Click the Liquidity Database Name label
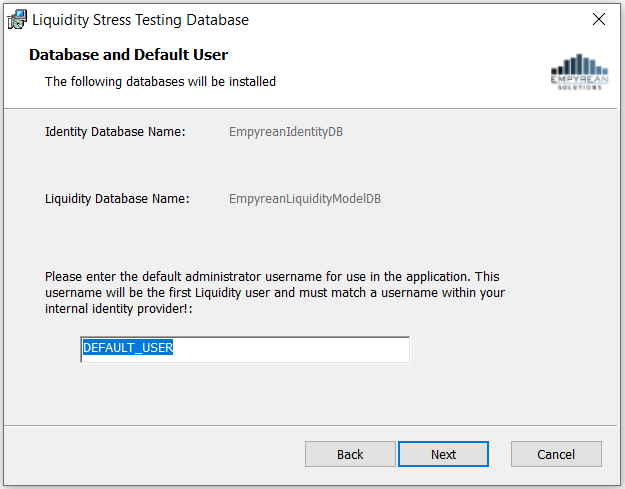The image size is (625, 489). click(117, 198)
